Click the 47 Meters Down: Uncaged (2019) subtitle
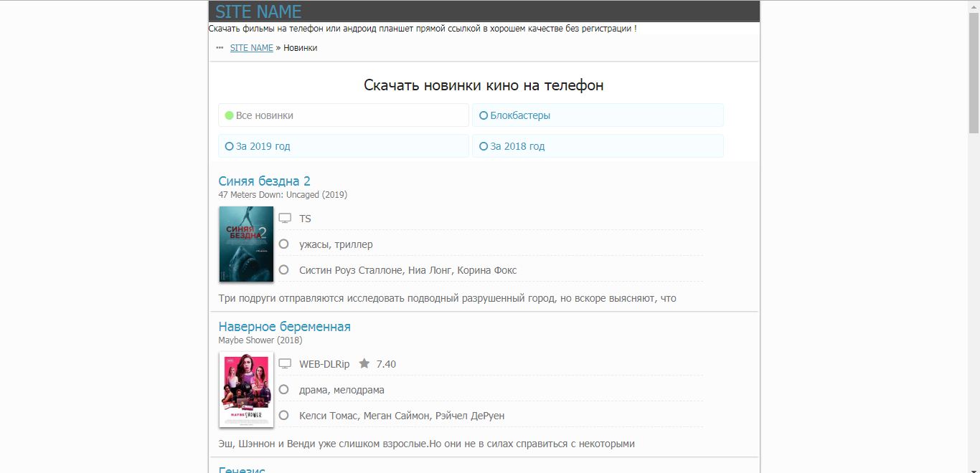This screenshot has width=980, height=473. click(x=283, y=195)
